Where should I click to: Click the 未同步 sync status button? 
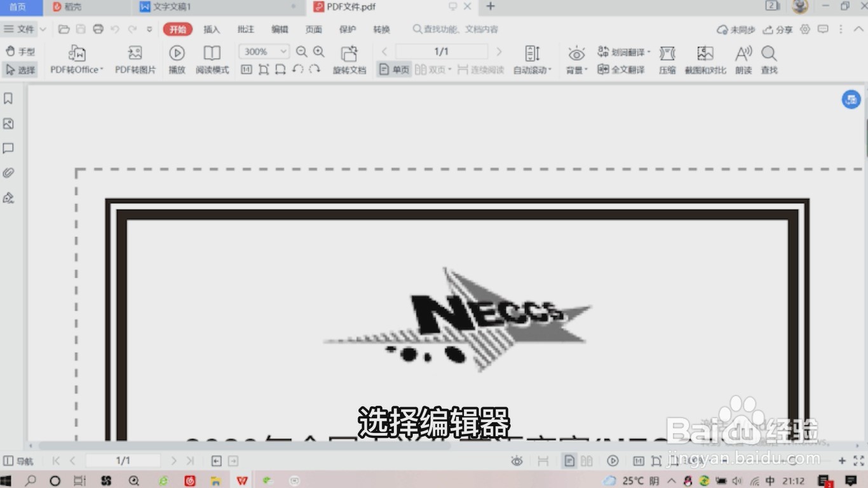pyautogui.click(x=736, y=29)
